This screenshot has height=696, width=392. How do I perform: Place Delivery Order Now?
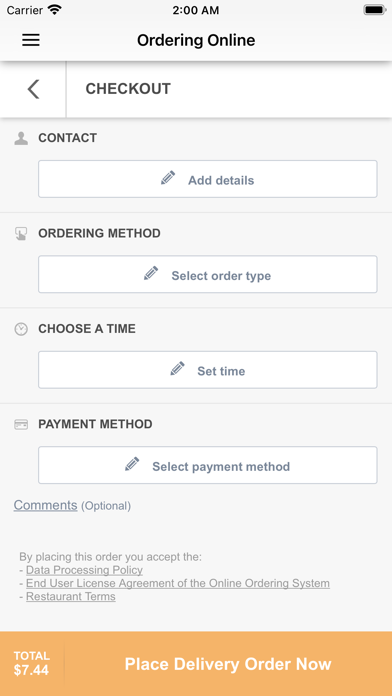tap(228, 664)
